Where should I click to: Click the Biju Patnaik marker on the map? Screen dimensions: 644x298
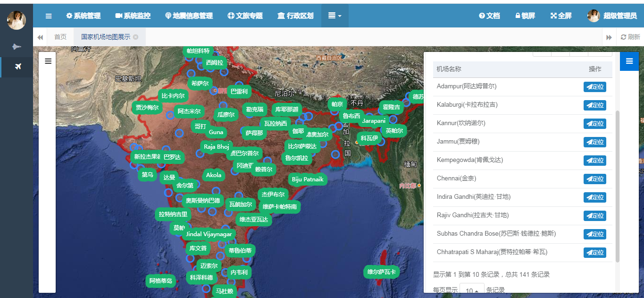pyautogui.click(x=308, y=179)
